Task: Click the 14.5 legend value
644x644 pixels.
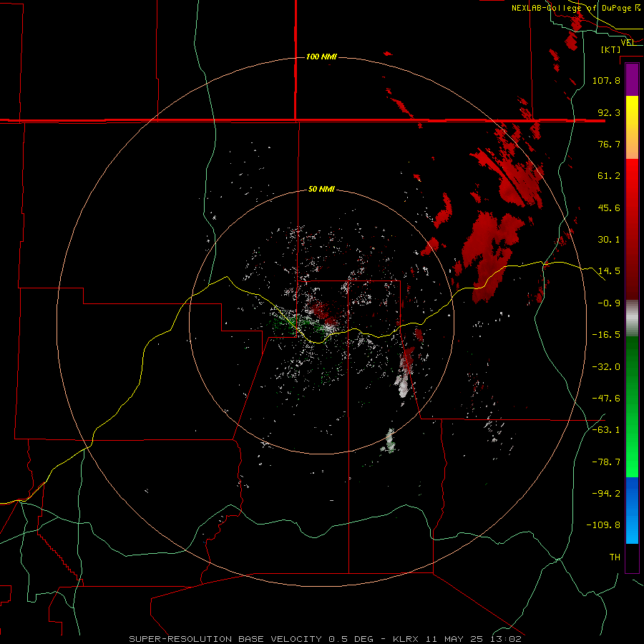Action: pos(609,271)
